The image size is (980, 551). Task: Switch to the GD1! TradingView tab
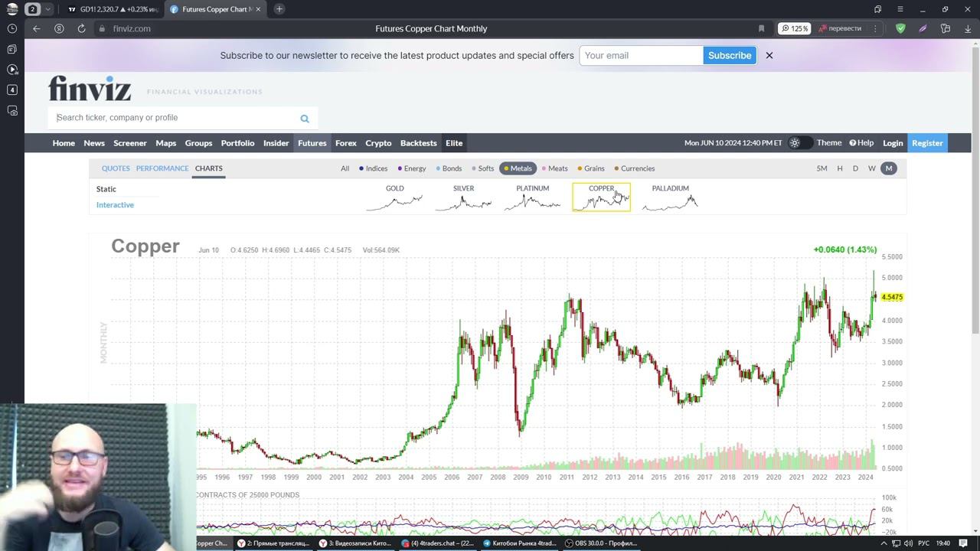113,9
